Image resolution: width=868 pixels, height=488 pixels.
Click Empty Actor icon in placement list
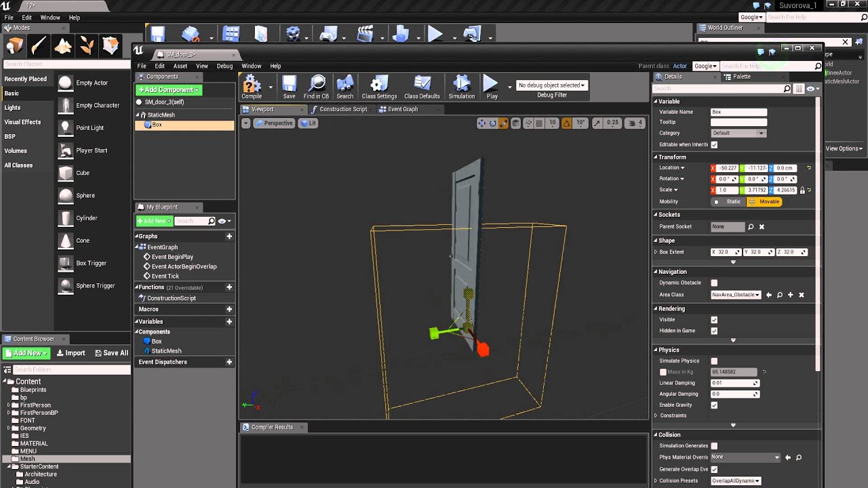pyautogui.click(x=65, y=83)
